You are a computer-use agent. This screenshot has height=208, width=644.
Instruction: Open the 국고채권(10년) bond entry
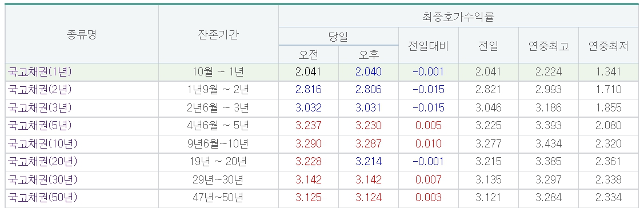pyautogui.click(x=43, y=143)
